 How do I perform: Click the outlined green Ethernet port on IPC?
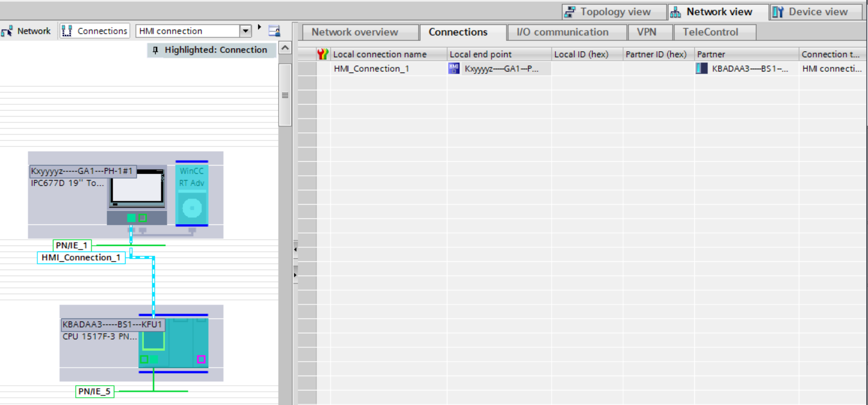143,218
